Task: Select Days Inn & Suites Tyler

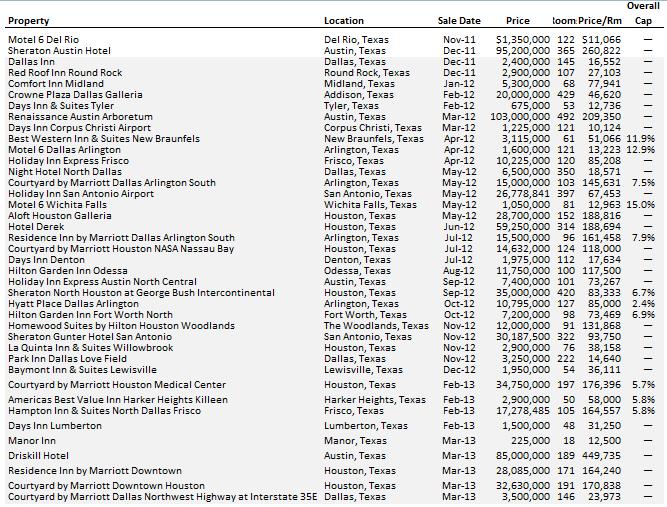Action: coord(61,106)
